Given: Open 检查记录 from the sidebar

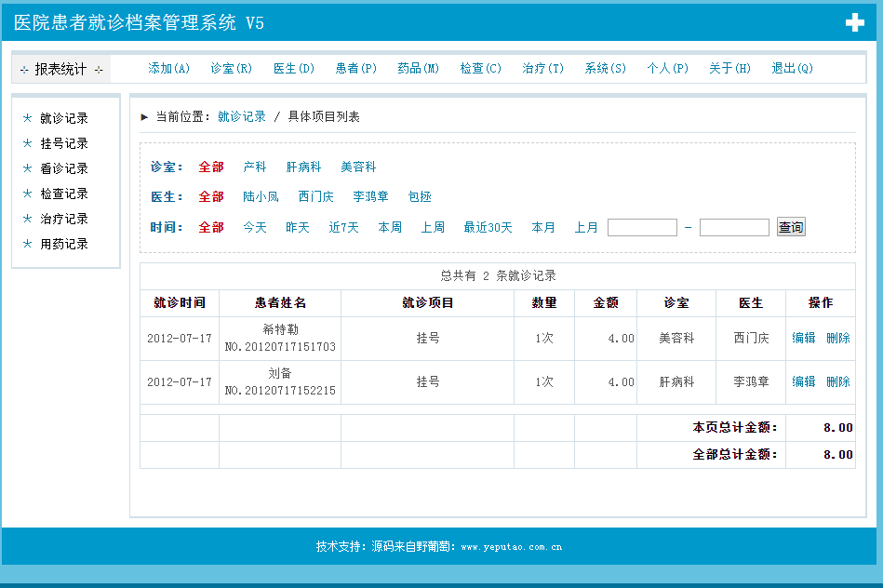Looking at the screenshot, I should [64, 194].
